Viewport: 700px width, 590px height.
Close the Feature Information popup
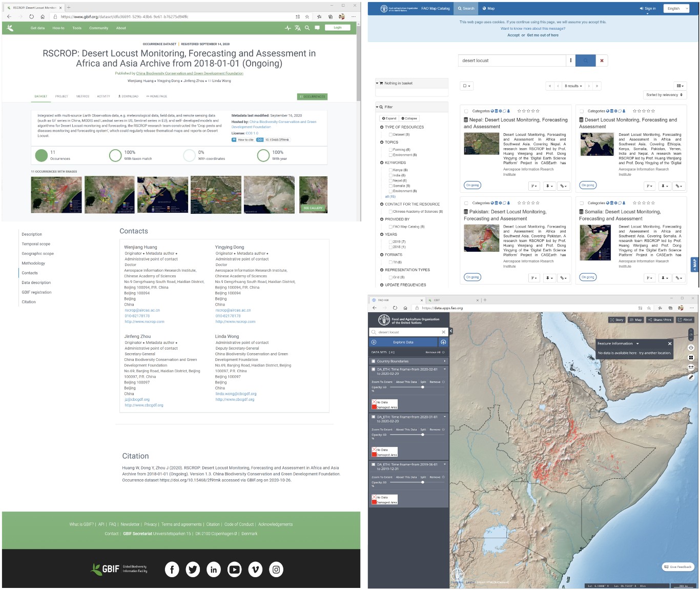coord(669,343)
